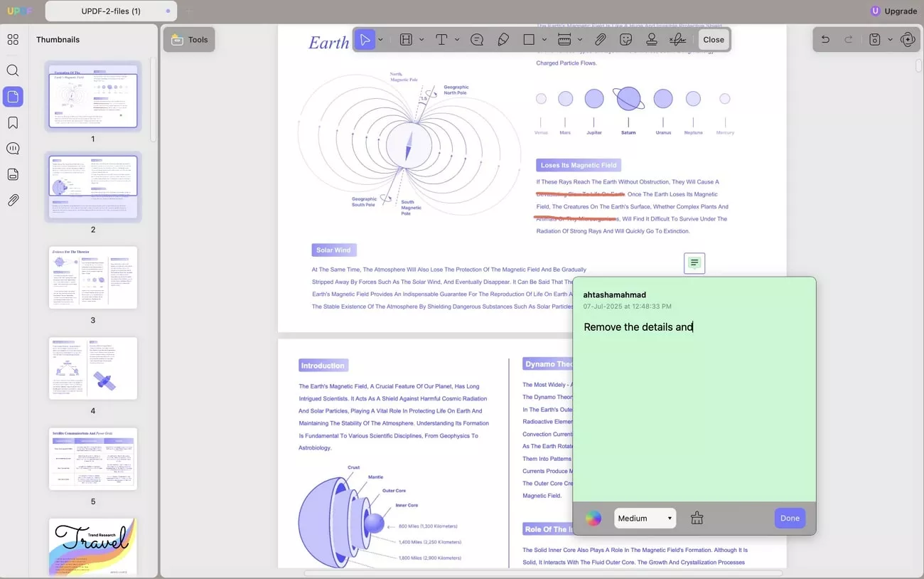Click Done to save the note
This screenshot has width=924, height=579.
[790, 519]
